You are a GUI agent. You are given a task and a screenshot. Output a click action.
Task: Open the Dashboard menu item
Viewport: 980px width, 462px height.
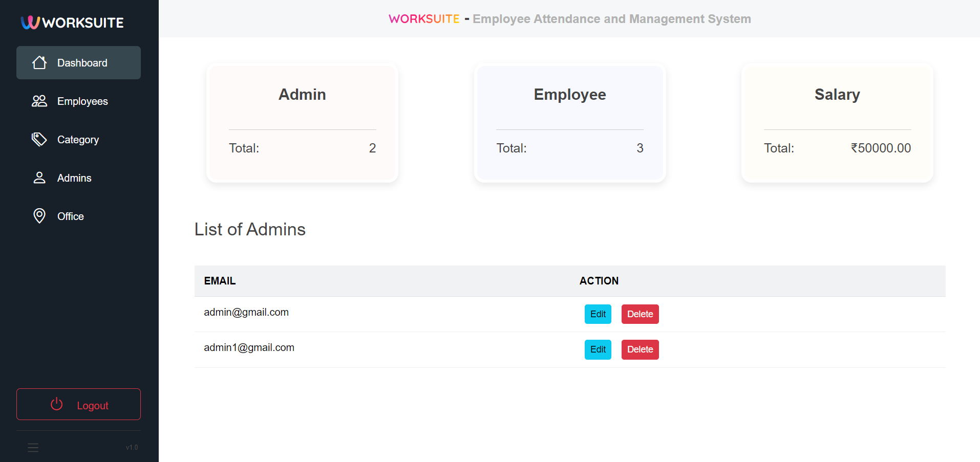(x=78, y=62)
